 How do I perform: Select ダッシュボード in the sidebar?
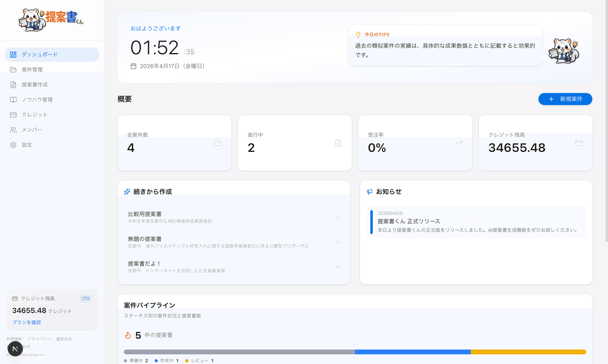(39, 54)
